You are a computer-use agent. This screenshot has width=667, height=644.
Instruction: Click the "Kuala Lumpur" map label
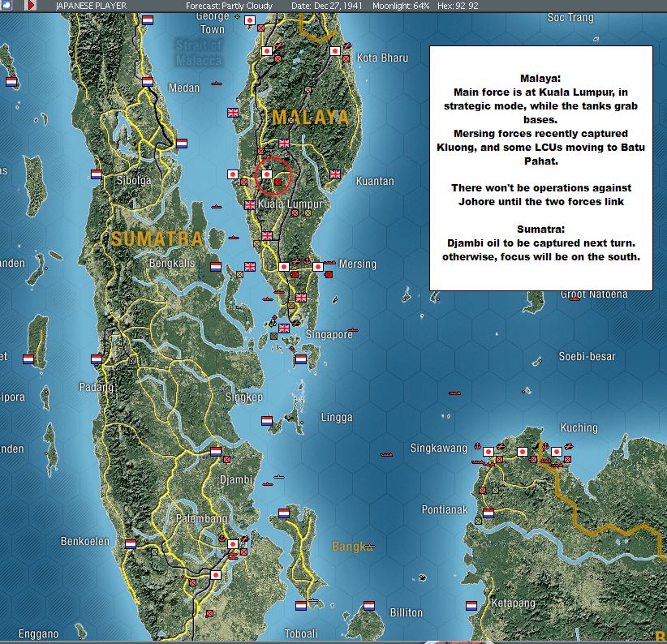point(290,204)
